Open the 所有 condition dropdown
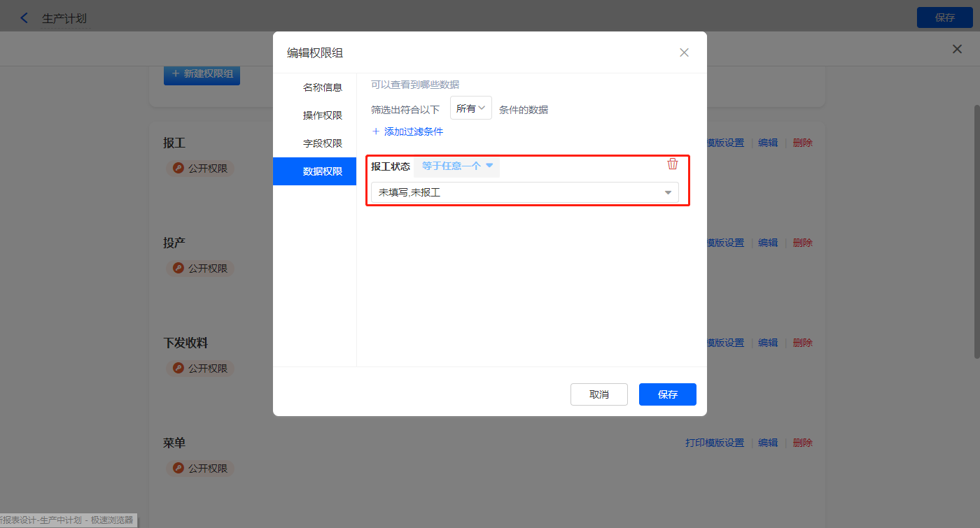980x528 pixels. point(470,108)
